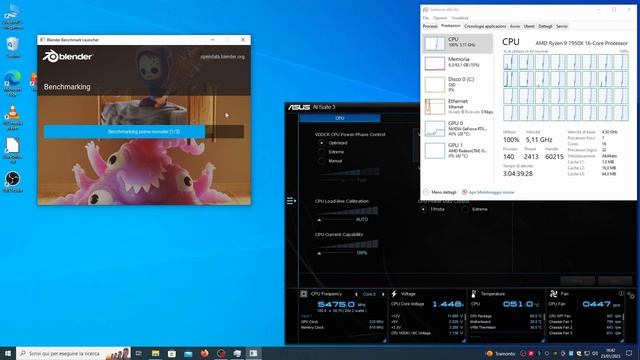Select Extreme VDDCR CPU Power Phase Control
The width and height of the screenshot is (640, 360).
pos(322,152)
